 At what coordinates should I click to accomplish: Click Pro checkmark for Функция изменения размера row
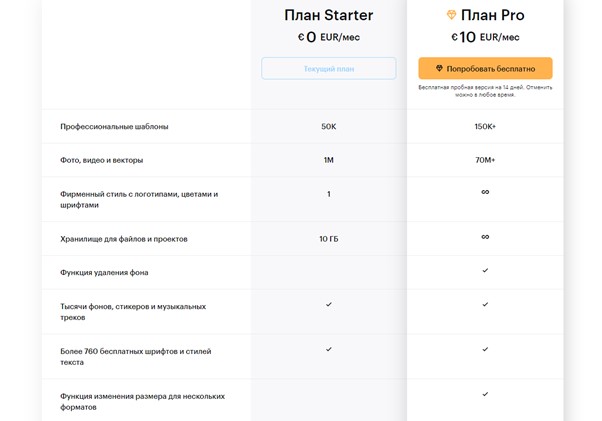coord(485,394)
